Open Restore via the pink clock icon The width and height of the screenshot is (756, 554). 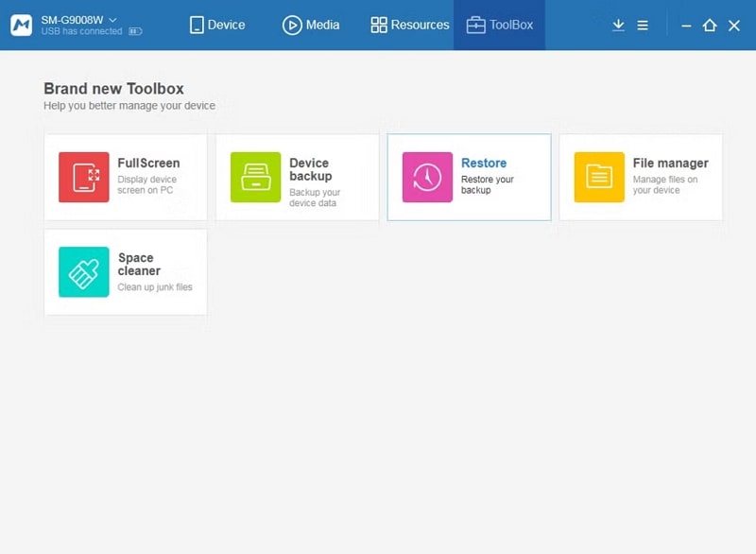tap(425, 176)
